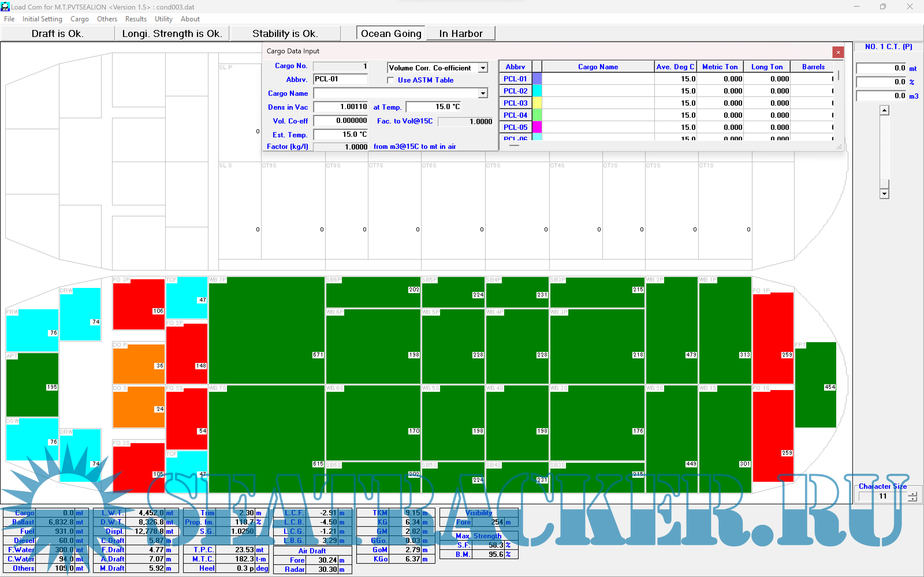Open the Initial Setting menu
The image size is (924, 577).
point(42,19)
